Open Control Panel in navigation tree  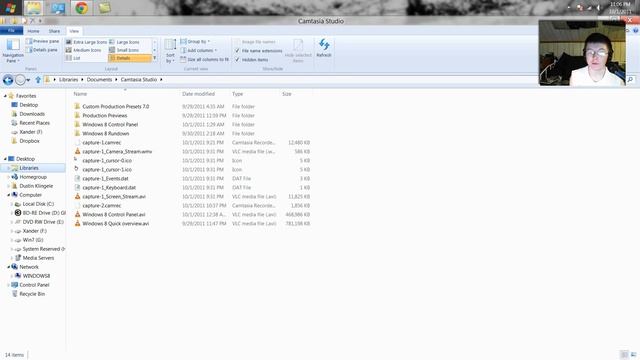[x=34, y=285]
